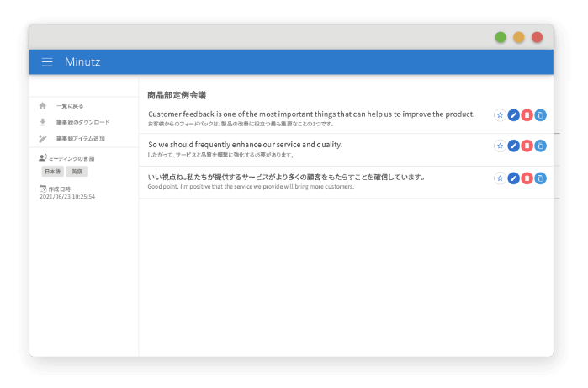Star the Customer feedback entry
The image size is (588, 388).
click(x=500, y=115)
